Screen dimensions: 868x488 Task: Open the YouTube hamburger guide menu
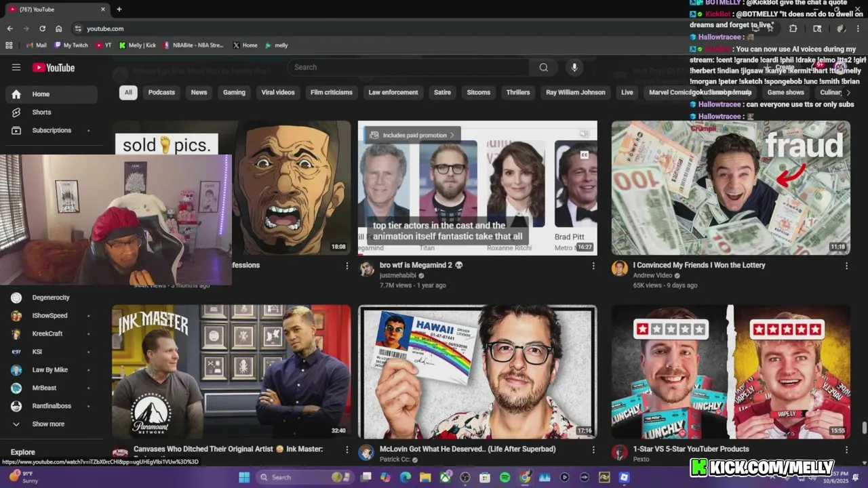[x=16, y=67]
